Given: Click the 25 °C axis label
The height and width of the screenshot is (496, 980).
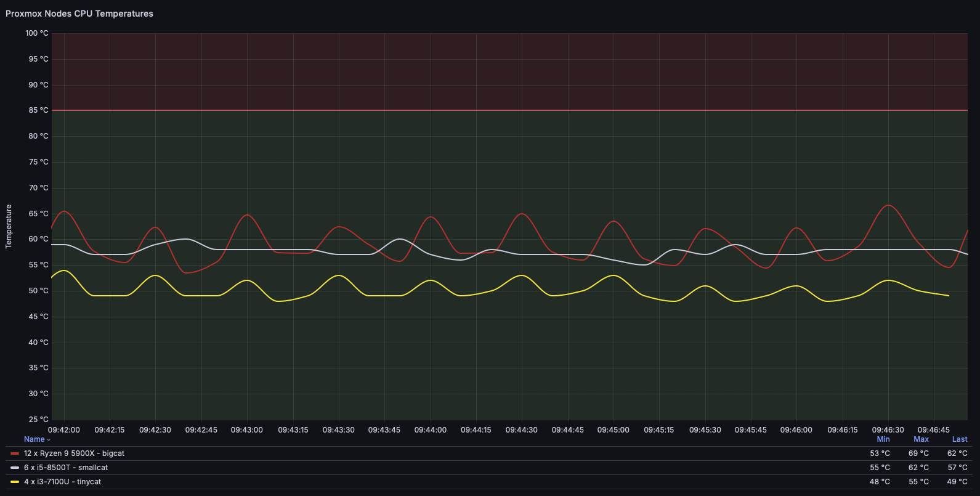Looking at the screenshot, I should point(38,420).
